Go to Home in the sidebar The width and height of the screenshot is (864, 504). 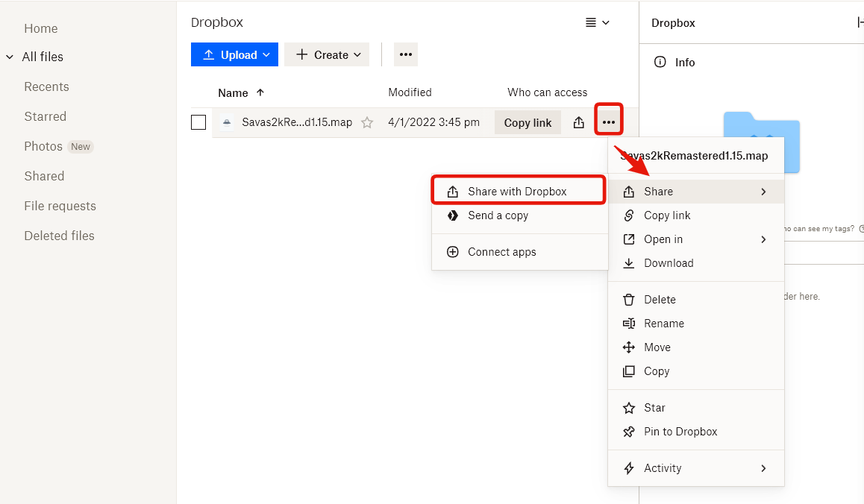[41, 28]
